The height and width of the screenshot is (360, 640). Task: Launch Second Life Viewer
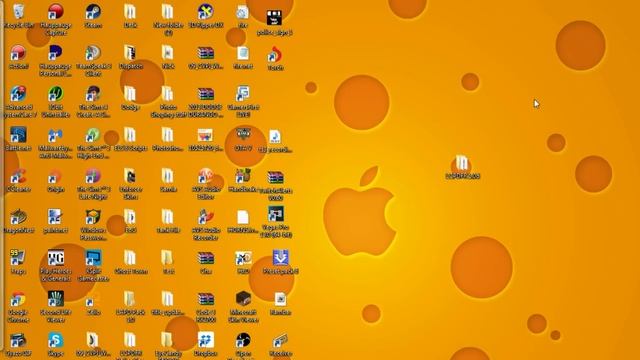56,307
